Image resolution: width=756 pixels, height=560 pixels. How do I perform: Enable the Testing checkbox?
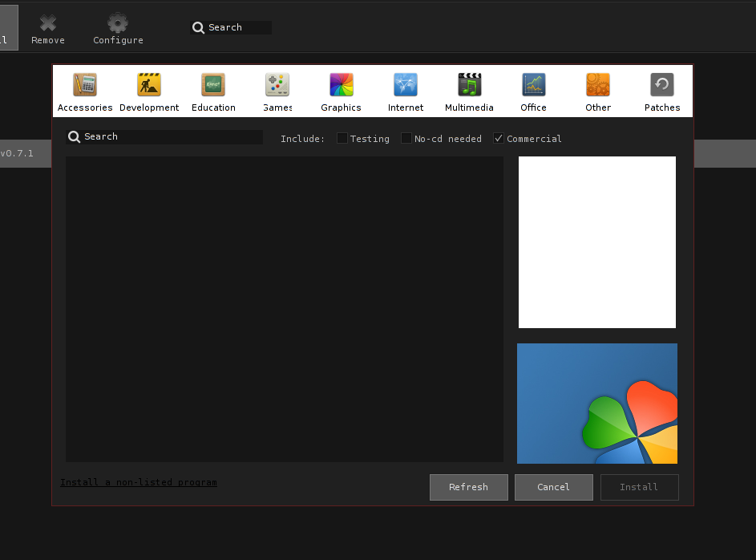pyautogui.click(x=342, y=138)
